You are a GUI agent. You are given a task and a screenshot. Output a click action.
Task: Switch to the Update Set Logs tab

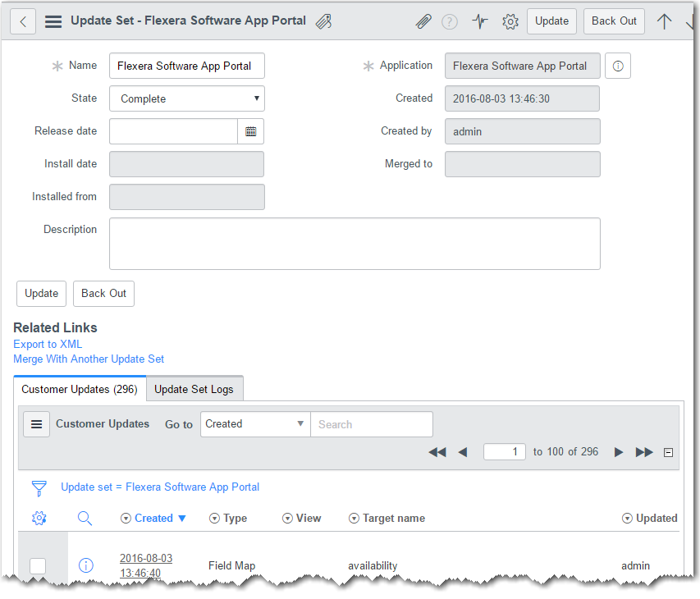[194, 389]
